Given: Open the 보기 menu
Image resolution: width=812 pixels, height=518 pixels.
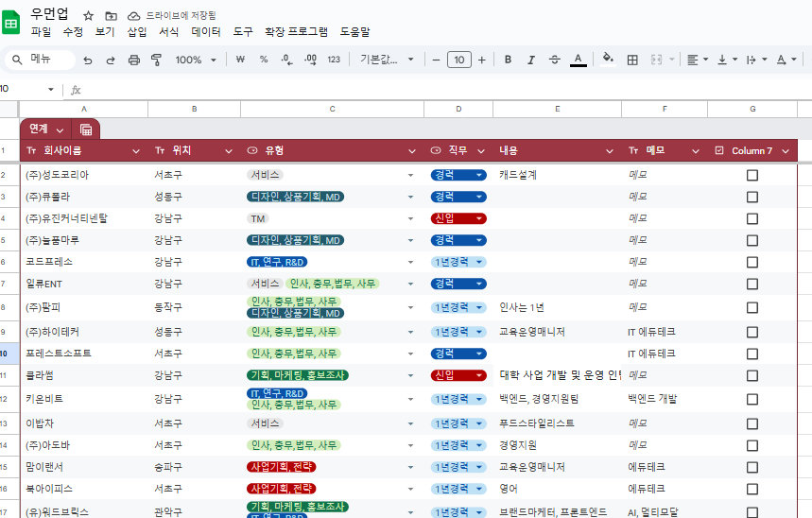Looking at the screenshot, I should 105,32.
